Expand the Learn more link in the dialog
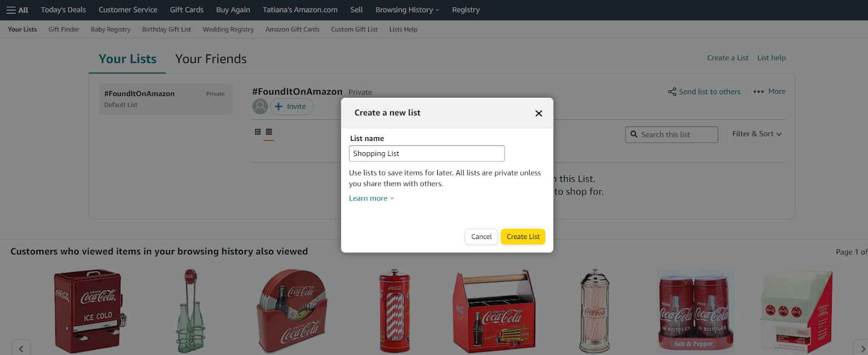The height and width of the screenshot is (355, 868). pyautogui.click(x=371, y=198)
